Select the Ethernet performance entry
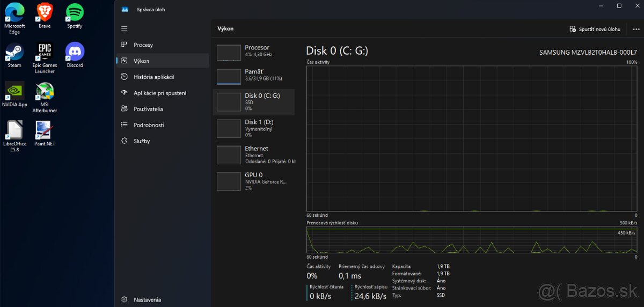 pyautogui.click(x=254, y=155)
